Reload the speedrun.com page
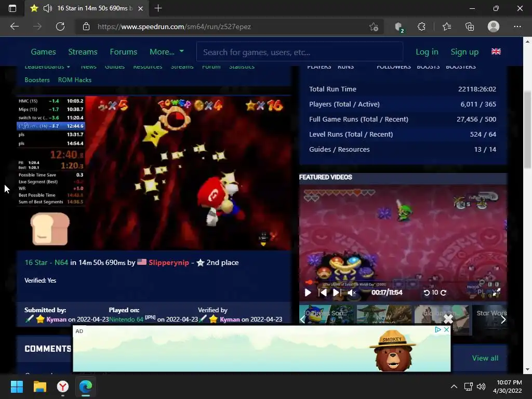The image size is (532, 399). click(60, 26)
